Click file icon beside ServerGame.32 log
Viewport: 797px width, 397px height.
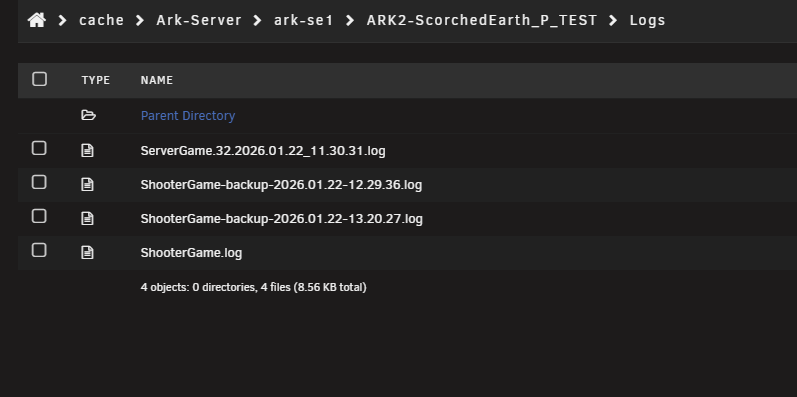(x=87, y=150)
